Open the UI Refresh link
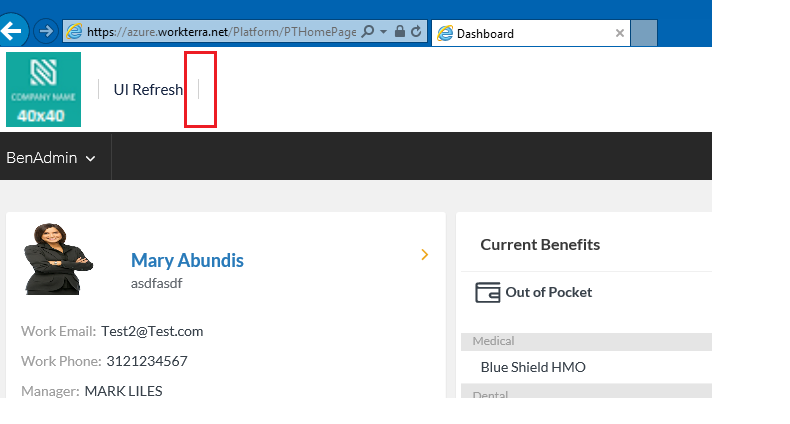Viewport: 790px width, 424px height. point(148,89)
